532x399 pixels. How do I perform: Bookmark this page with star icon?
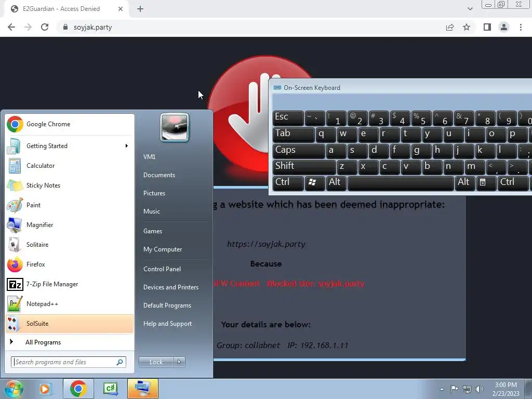[467, 27]
